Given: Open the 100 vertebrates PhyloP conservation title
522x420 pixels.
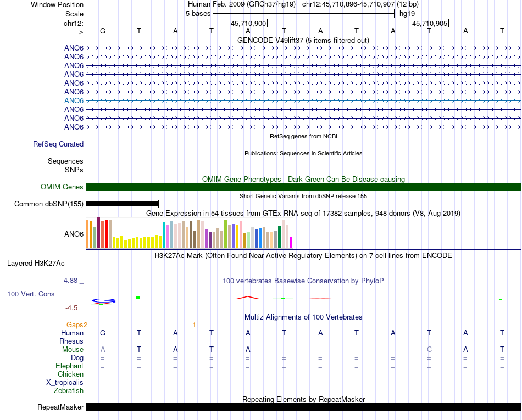Looking at the screenshot, I should click(x=303, y=281).
